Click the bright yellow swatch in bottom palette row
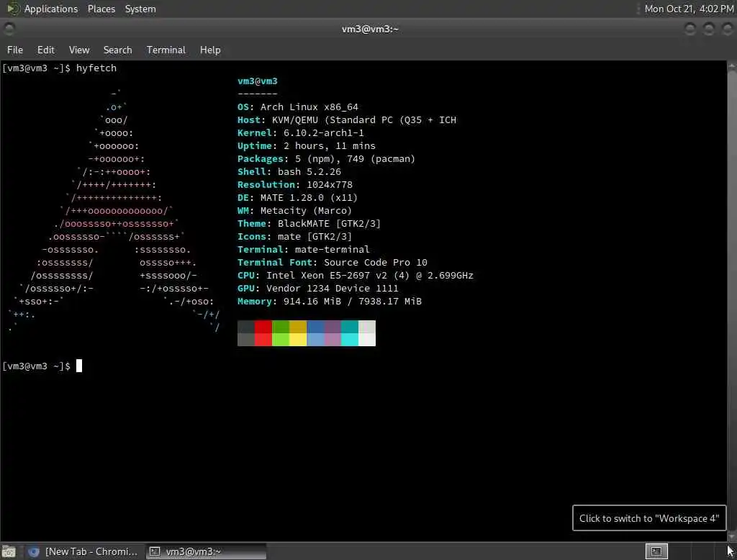Screen dimensions: 737x560 coord(298,340)
